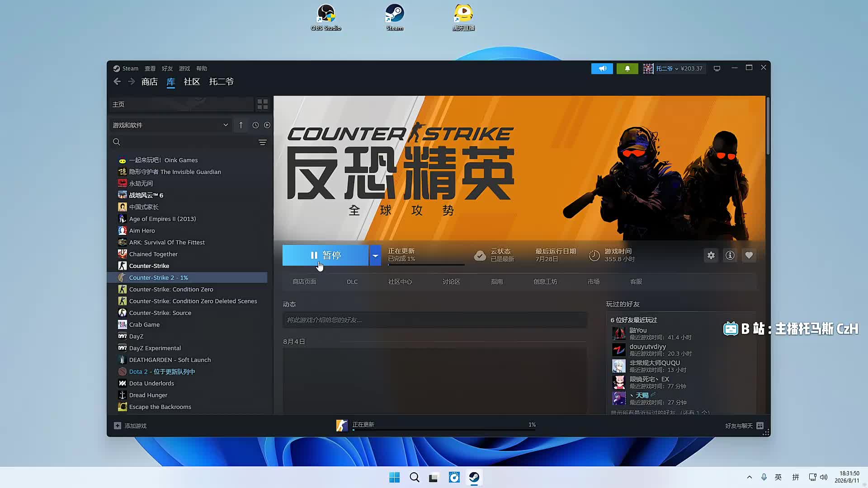This screenshot has width=868, height=488.
Task: Click CS2 icon in downloads bar
Action: click(x=342, y=426)
